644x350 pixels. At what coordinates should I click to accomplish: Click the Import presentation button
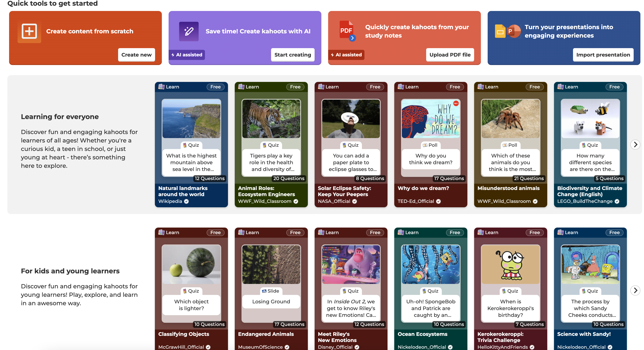click(603, 55)
